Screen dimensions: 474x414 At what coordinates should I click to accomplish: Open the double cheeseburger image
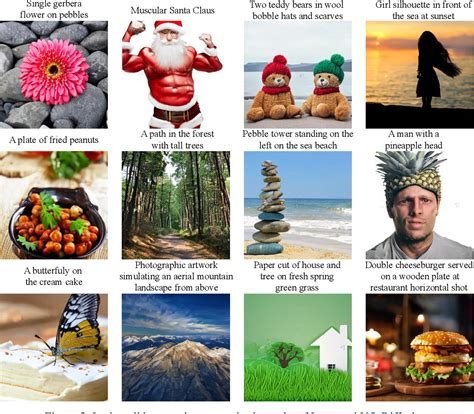click(420, 347)
